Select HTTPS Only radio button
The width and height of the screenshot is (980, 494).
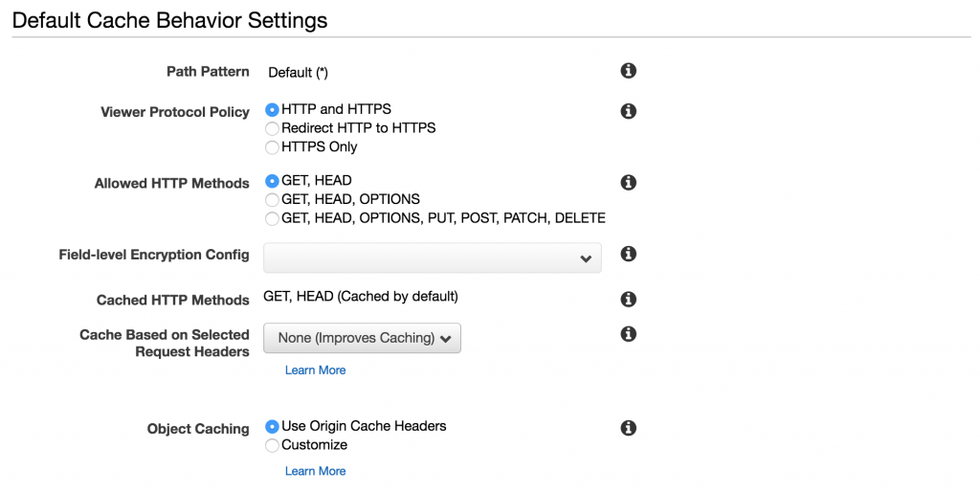pos(273,147)
